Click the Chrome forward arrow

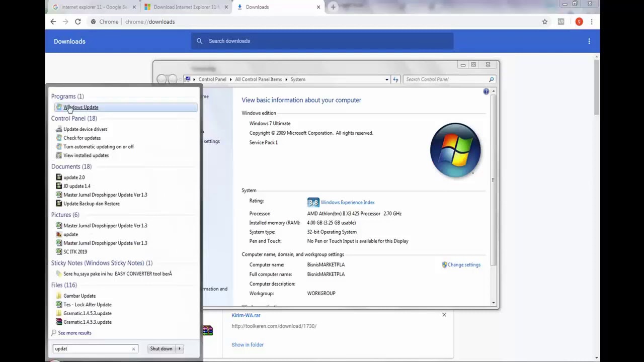click(65, 22)
